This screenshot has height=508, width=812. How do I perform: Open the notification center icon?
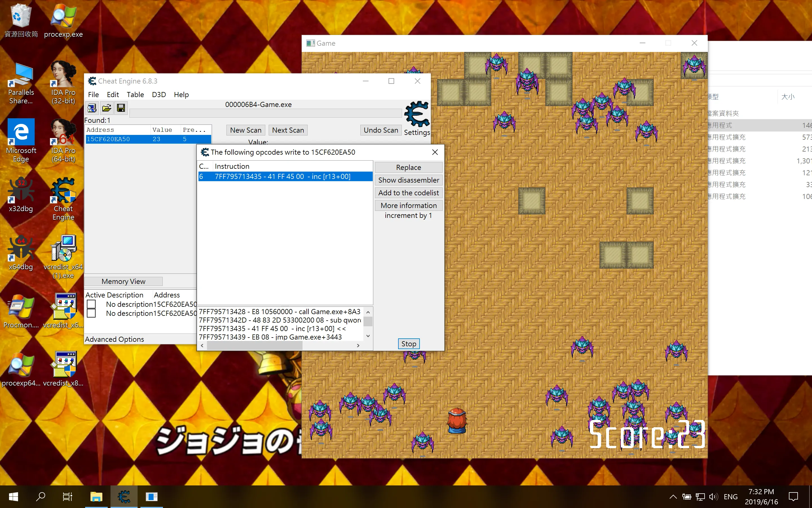793,497
